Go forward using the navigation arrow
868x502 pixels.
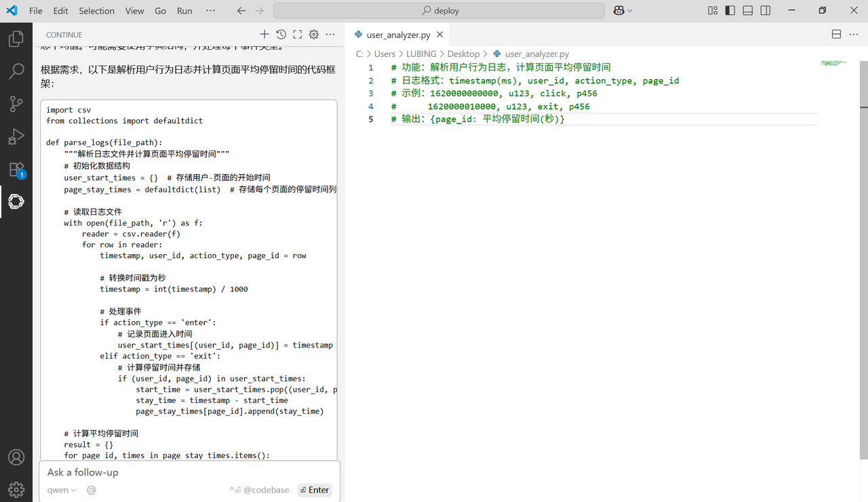click(x=260, y=11)
